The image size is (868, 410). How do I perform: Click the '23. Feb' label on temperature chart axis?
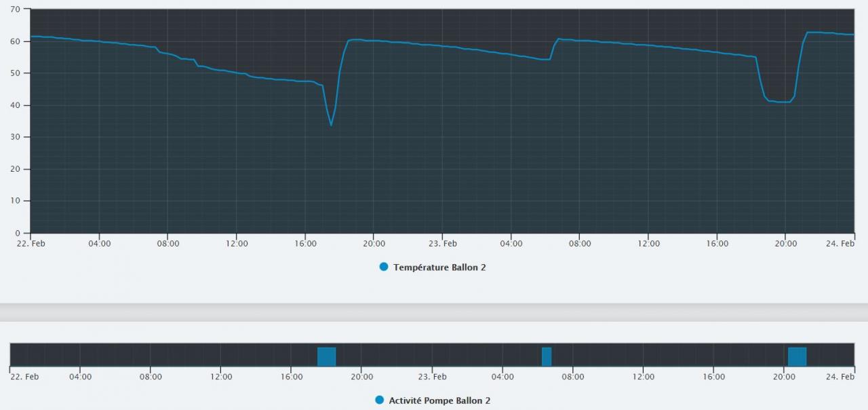pyautogui.click(x=442, y=244)
